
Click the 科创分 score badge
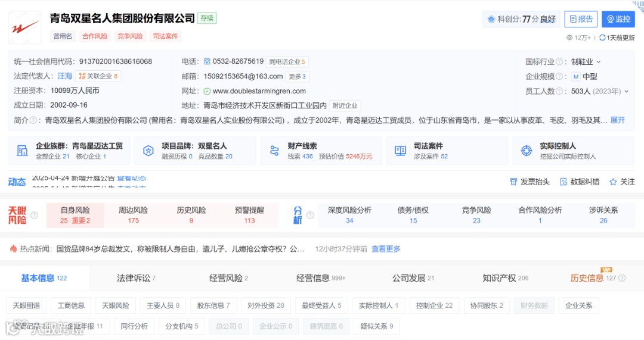tap(521, 19)
